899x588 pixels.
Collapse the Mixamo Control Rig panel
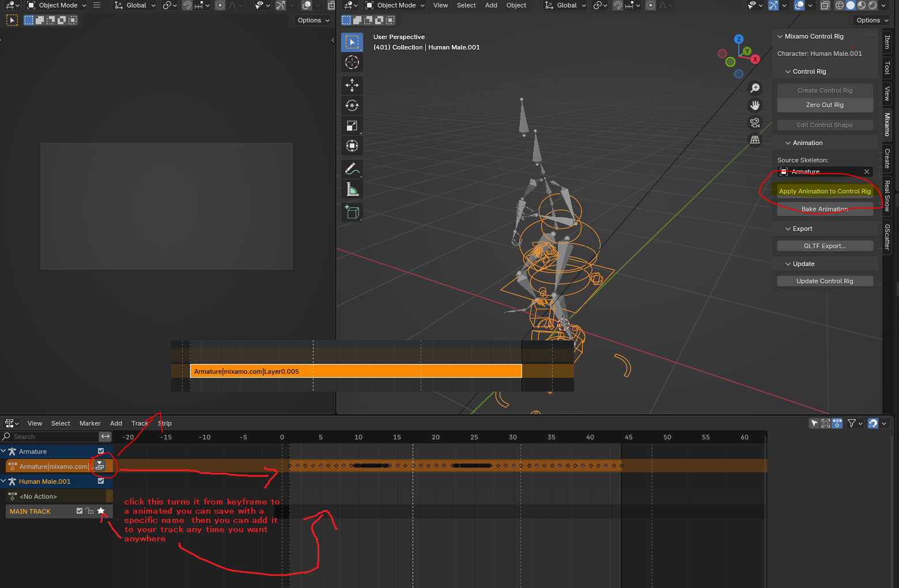(x=780, y=36)
